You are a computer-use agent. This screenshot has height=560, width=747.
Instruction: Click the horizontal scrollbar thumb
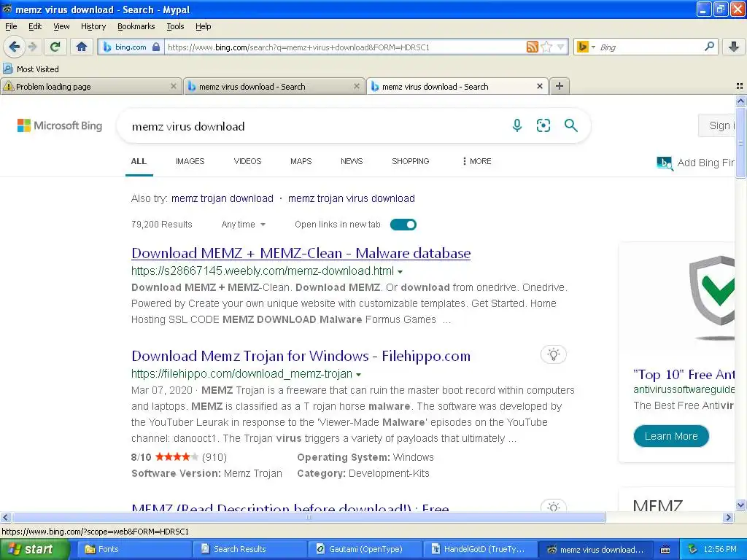pos(309,517)
